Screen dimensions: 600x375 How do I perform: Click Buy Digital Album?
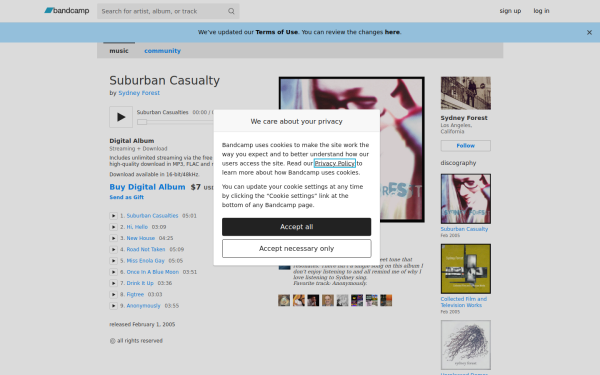(x=147, y=187)
